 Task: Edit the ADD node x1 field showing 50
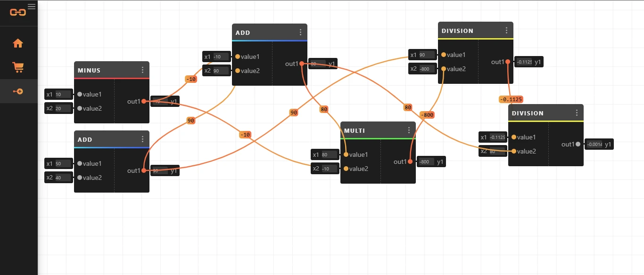pyautogui.click(x=62, y=163)
